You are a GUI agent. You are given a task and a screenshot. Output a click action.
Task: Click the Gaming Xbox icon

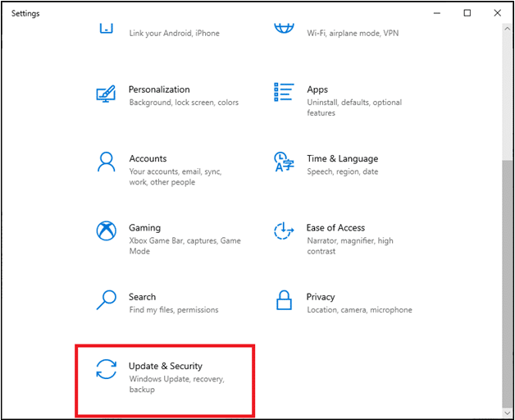[x=106, y=231]
